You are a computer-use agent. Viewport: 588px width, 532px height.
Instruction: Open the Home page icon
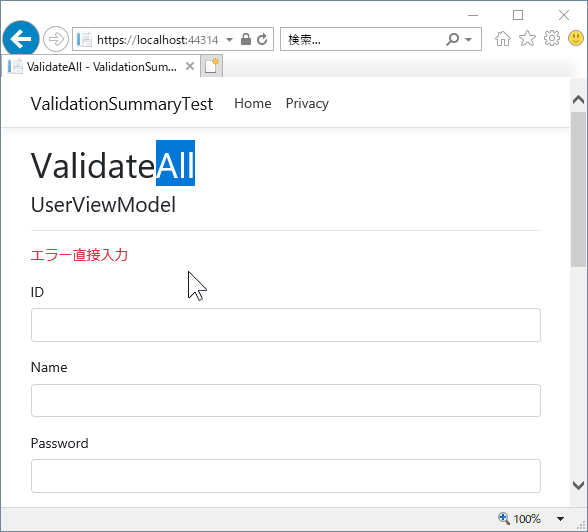pos(502,38)
